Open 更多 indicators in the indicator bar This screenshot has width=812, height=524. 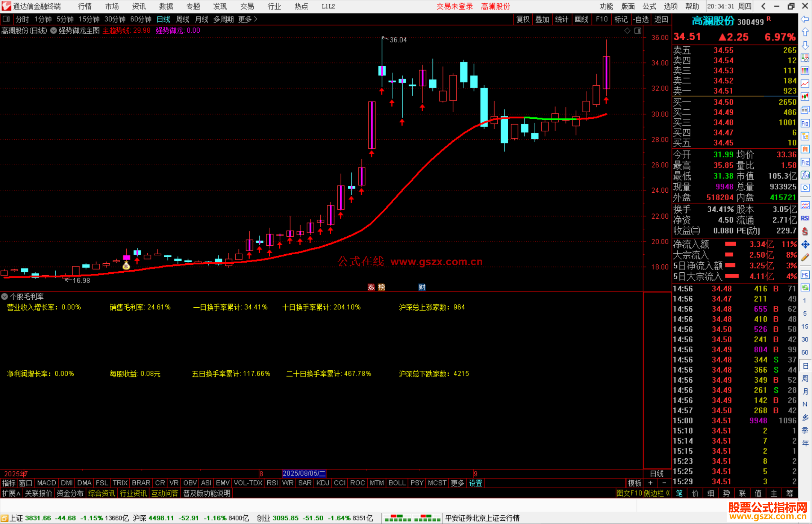tap(457, 483)
